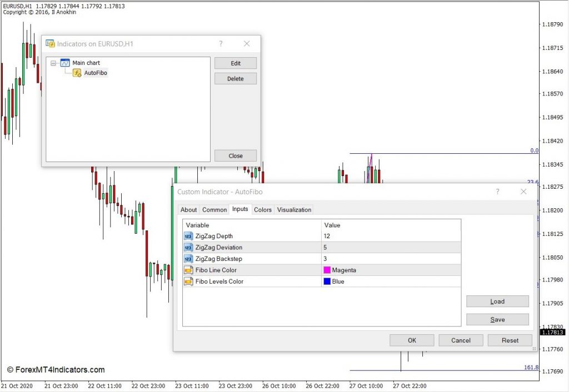This screenshot has width=569, height=392.
Task: Collapse the Main chart tree node
Action: [x=53, y=63]
